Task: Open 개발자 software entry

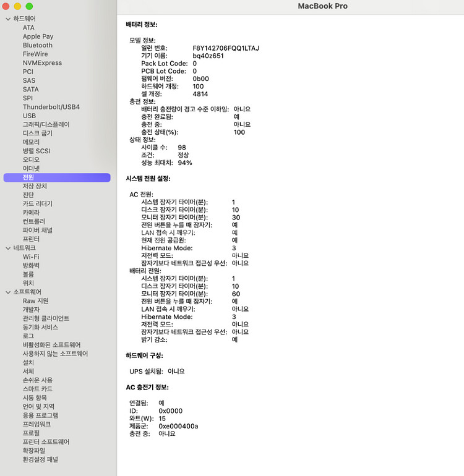Action: [x=31, y=310]
